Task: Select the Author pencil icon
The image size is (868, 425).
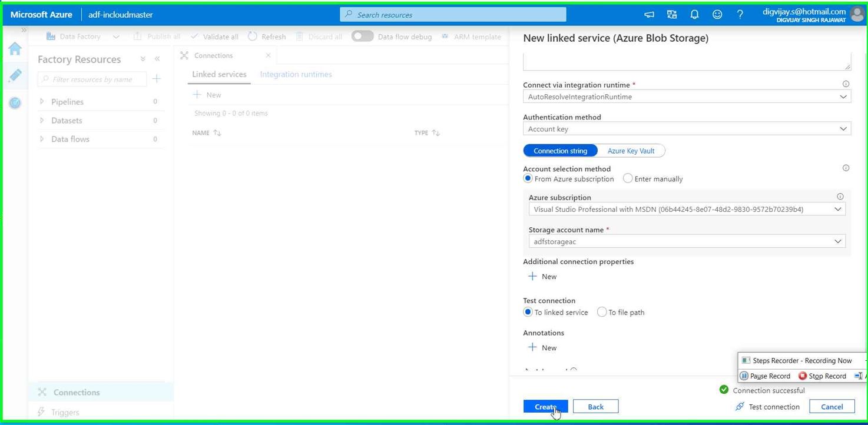Action: pos(15,75)
